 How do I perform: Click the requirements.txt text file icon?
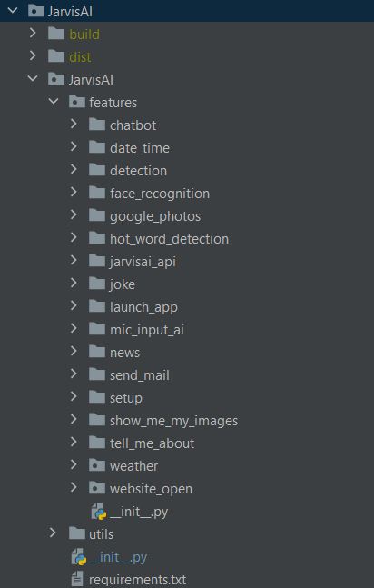coord(77,580)
